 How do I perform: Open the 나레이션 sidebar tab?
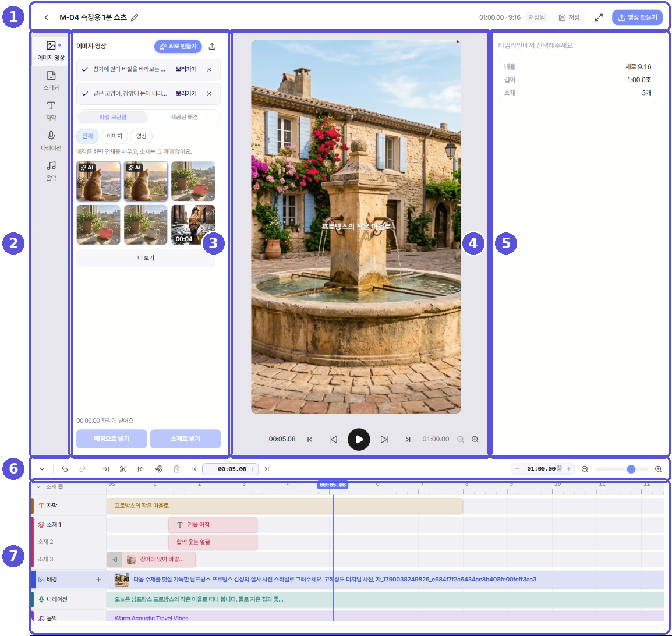click(51, 141)
